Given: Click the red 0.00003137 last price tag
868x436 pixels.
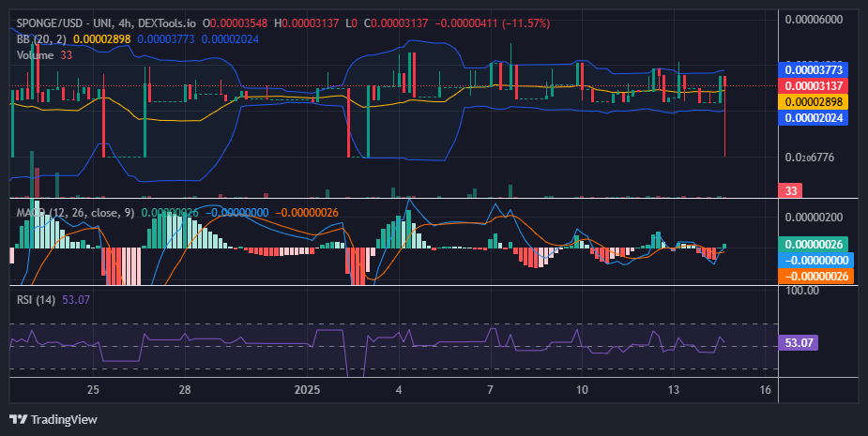Looking at the screenshot, I should pos(814,85).
